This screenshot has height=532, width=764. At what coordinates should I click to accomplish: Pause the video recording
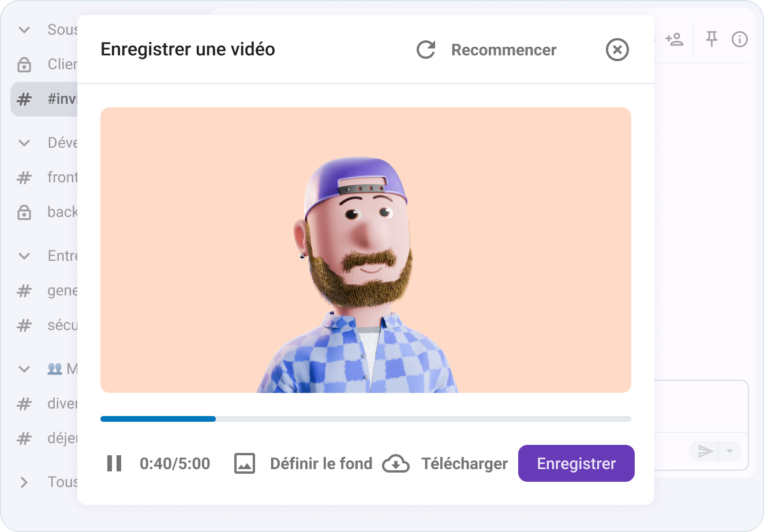point(114,463)
